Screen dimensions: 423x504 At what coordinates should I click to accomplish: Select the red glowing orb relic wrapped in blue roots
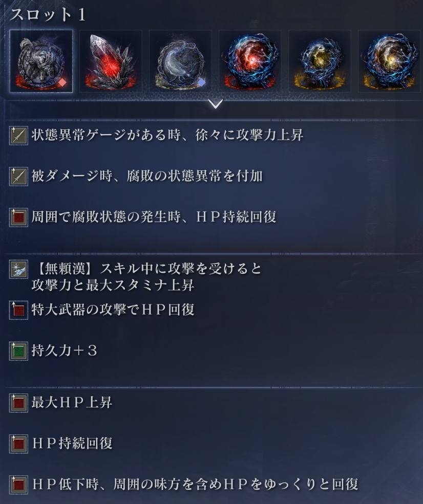pos(250,61)
